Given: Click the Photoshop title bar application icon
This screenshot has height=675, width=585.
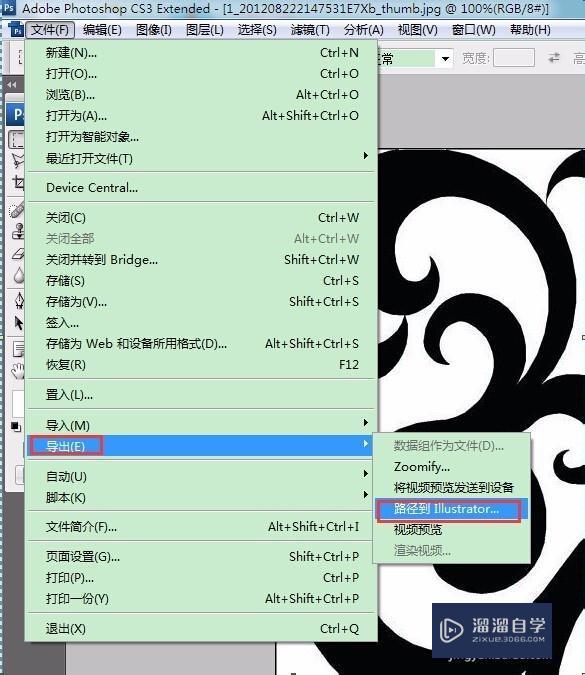Looking at the screenshot, I should click(x=8, y=7).
